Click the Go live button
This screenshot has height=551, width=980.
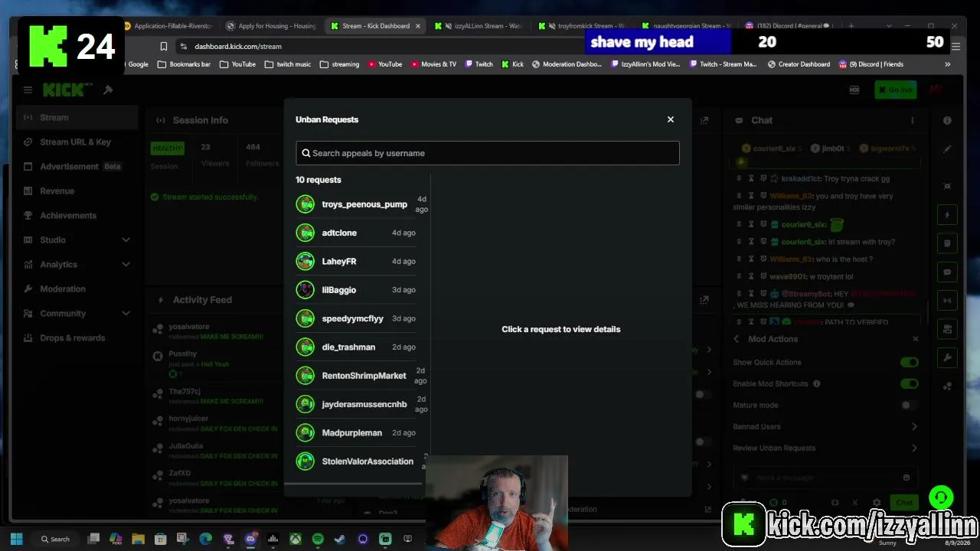895,90
